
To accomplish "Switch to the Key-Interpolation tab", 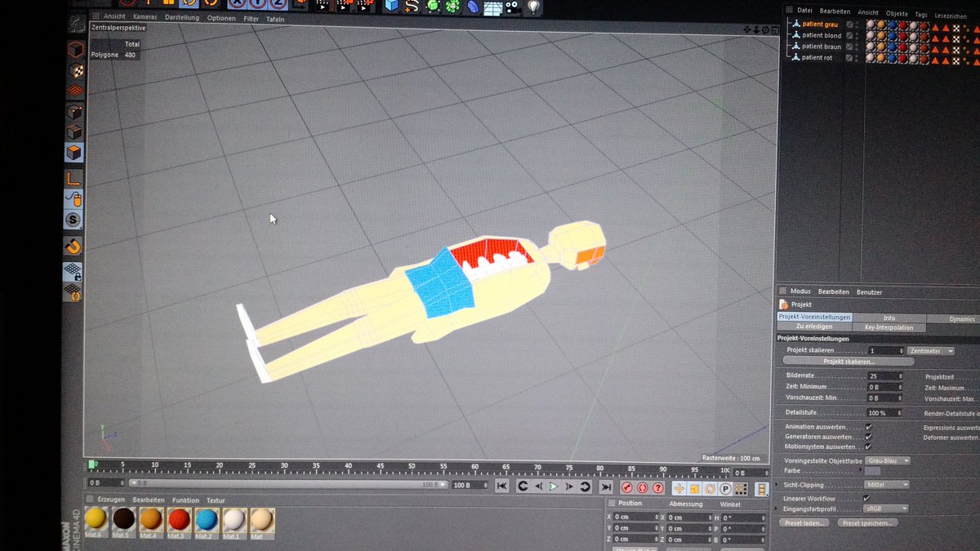I will tap(889, 327).
